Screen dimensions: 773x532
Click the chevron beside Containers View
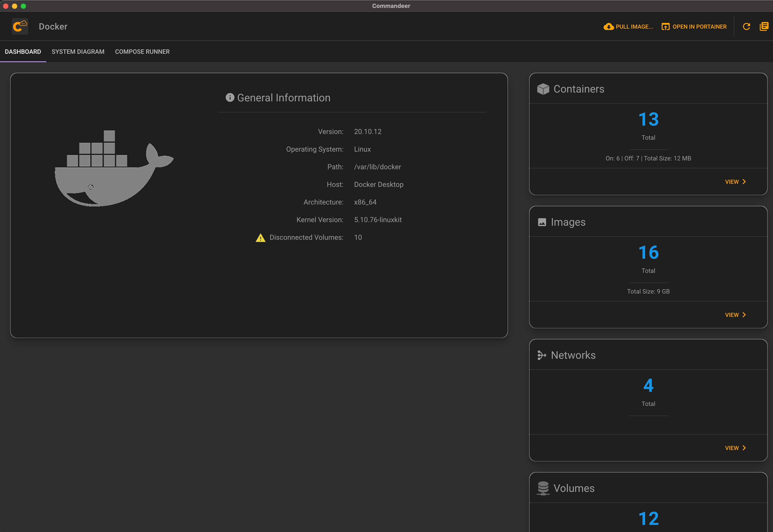(x=744, y=182)
